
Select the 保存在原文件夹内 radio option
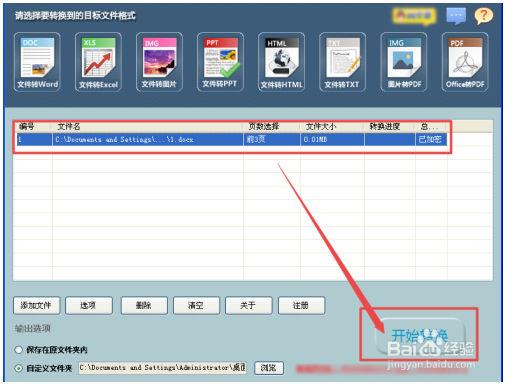click(x=19, y=350)
